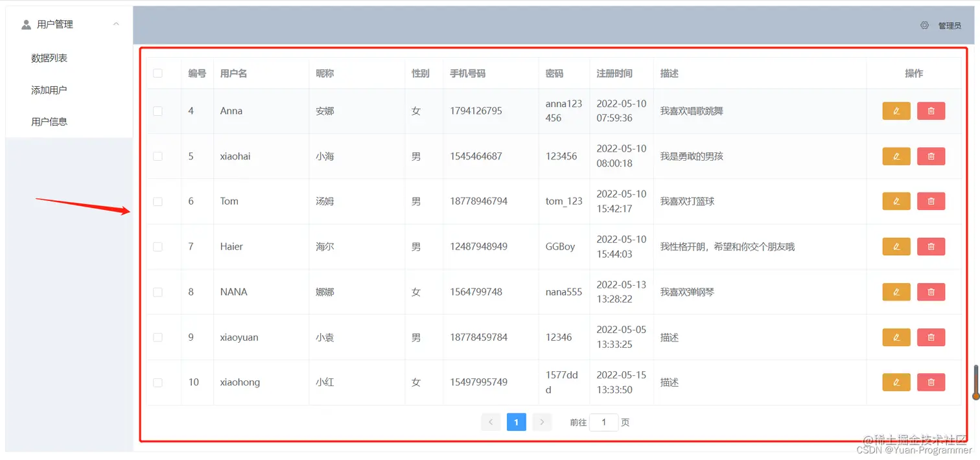Check the box for the xiaohong row
980x460 pixels.
157,382
